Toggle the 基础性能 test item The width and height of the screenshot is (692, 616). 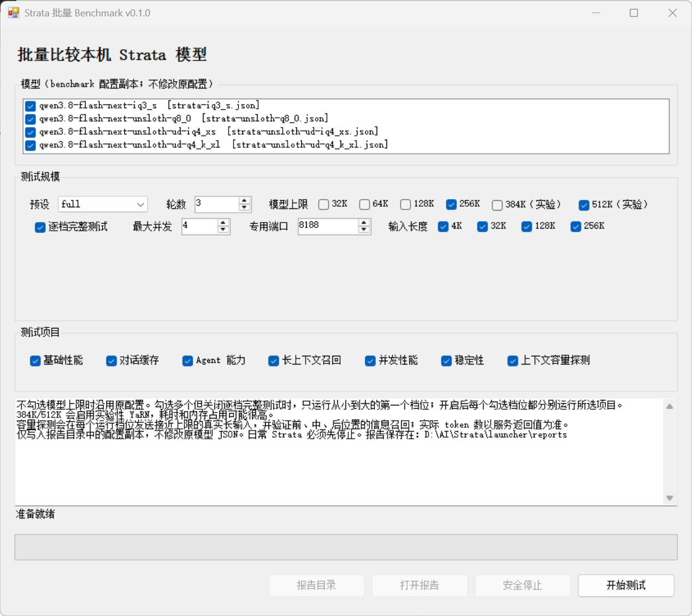point(35,361)
